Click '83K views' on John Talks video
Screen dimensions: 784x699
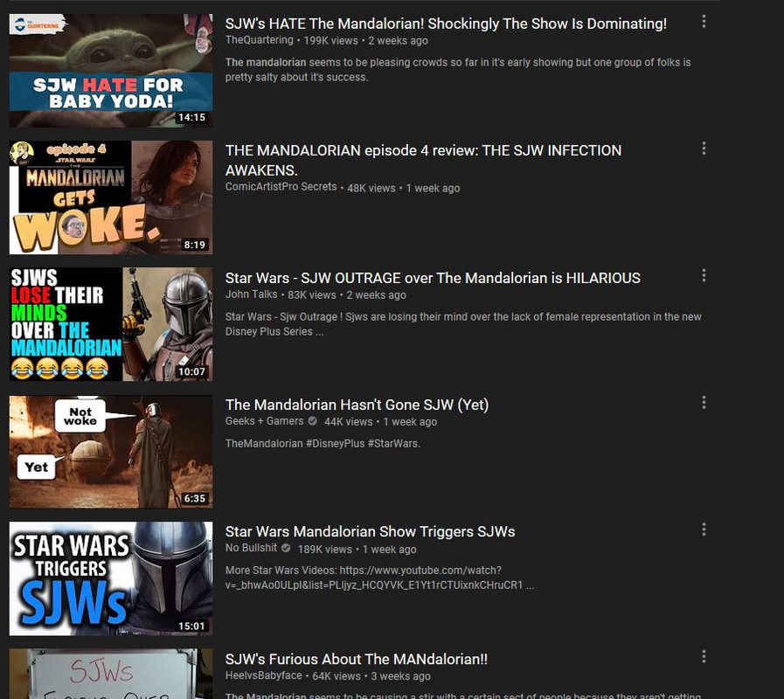coord(311,295)
